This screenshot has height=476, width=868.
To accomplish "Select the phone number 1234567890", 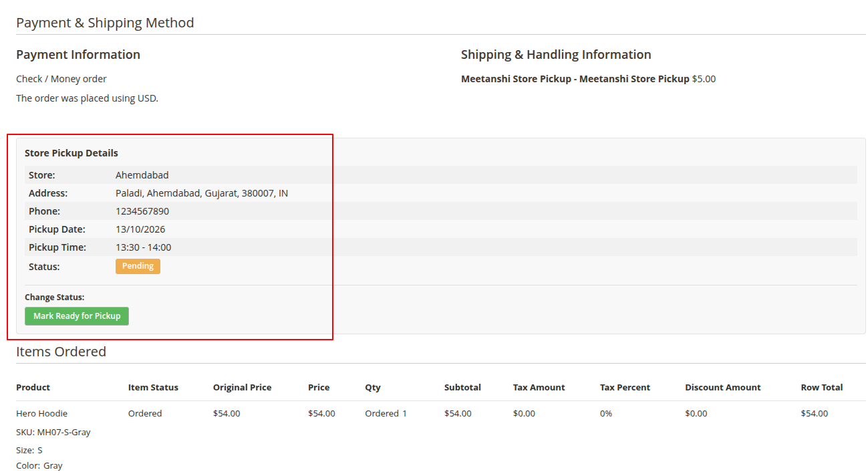I will 142,211.
